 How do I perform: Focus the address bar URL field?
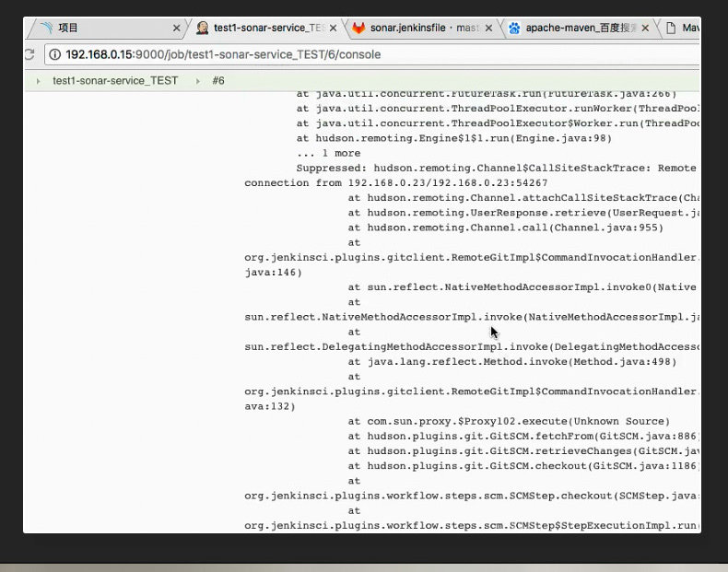coord(372,54)
